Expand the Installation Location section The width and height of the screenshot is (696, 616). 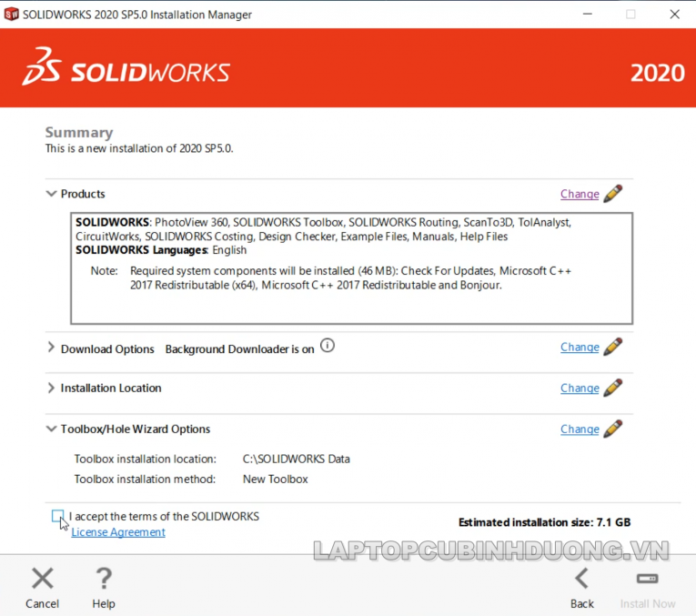pos(52,388)
